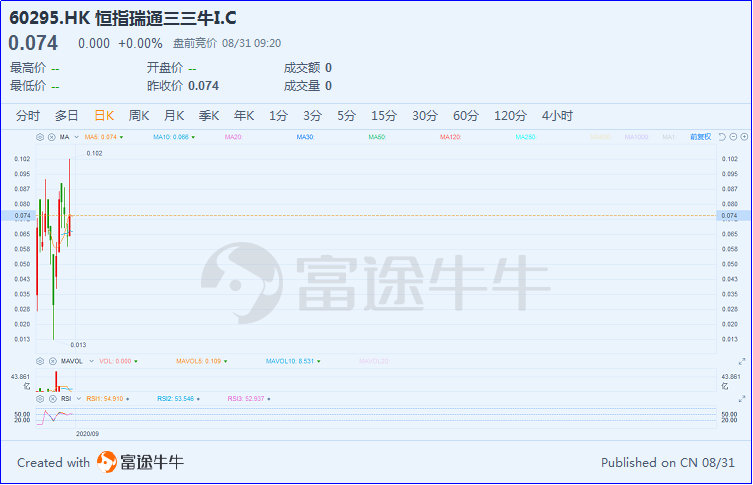Screen dimensions: 753x485
Task: Switch to the 3分 three-minute tab
Action: (312, 116)
